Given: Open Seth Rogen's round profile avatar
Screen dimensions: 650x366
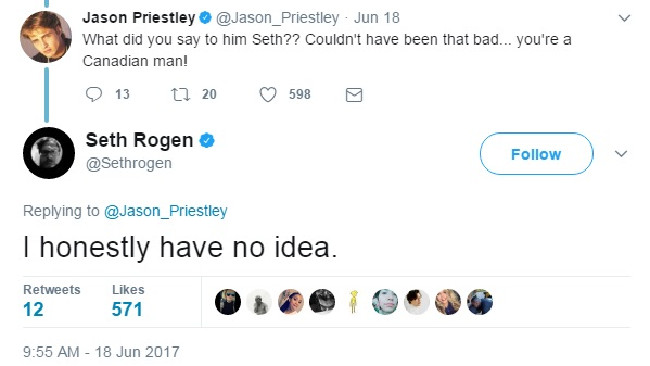Looking at the screenshot, I should coord(49,153).
